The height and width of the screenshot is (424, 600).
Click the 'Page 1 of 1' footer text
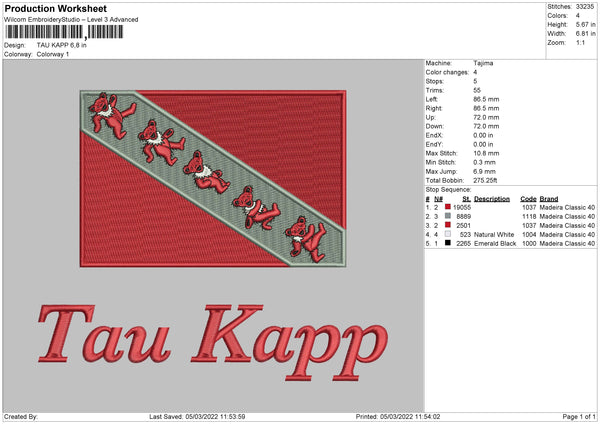pyautogui.click(x=579, y=416)
